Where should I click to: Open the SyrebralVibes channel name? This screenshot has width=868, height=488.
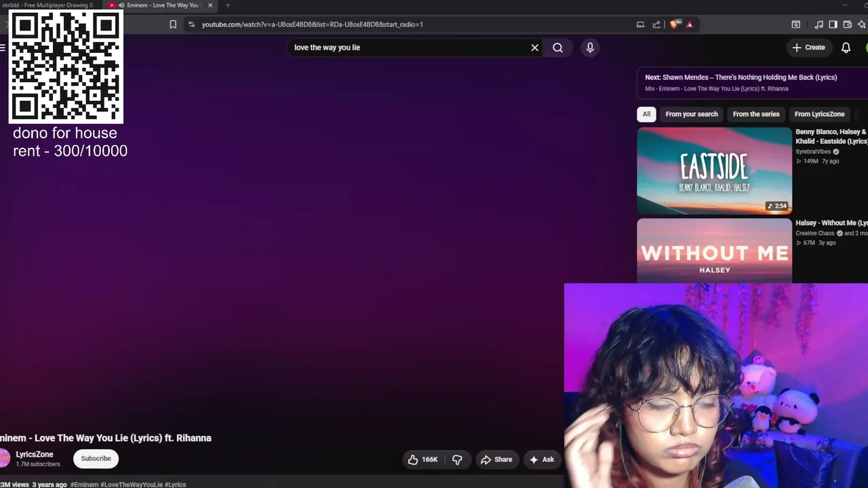pyautogui.click(x=813, y=152)
